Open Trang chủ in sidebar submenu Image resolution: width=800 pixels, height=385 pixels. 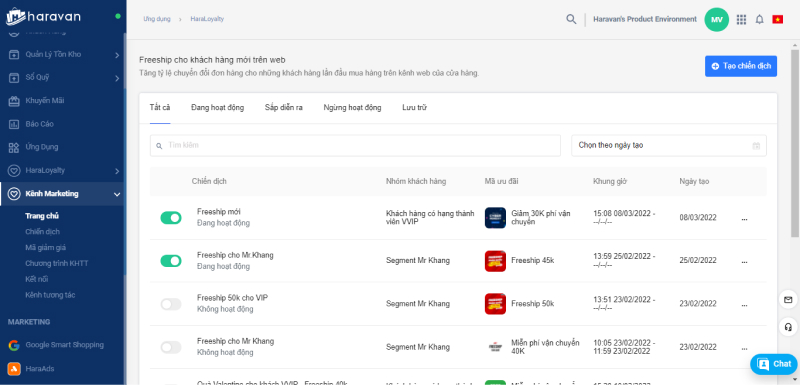pos(42,216)
